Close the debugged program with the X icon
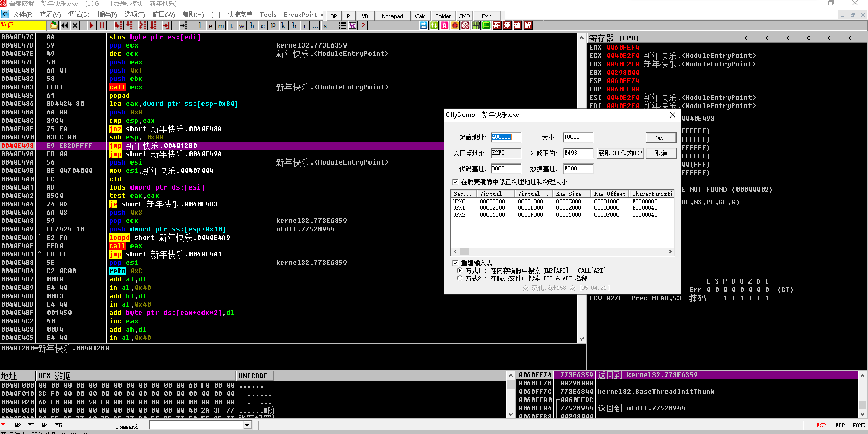 (75, 25)
